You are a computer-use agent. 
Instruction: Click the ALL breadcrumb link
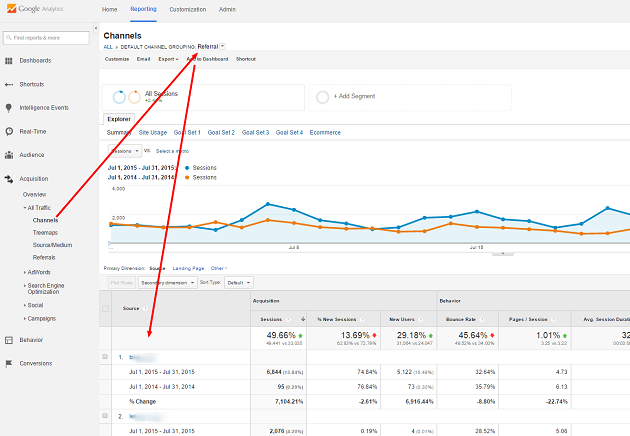tap(108, 47)
